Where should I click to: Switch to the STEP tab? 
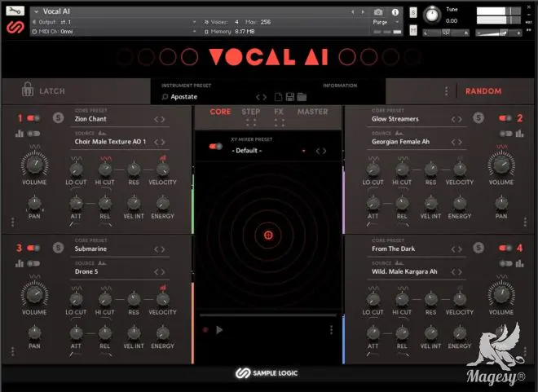(x=250, y=112)
